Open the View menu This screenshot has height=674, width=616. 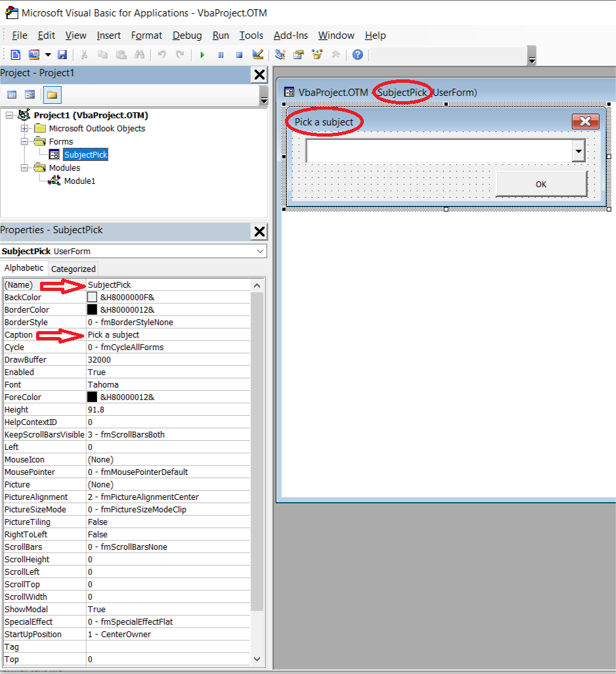76,35
